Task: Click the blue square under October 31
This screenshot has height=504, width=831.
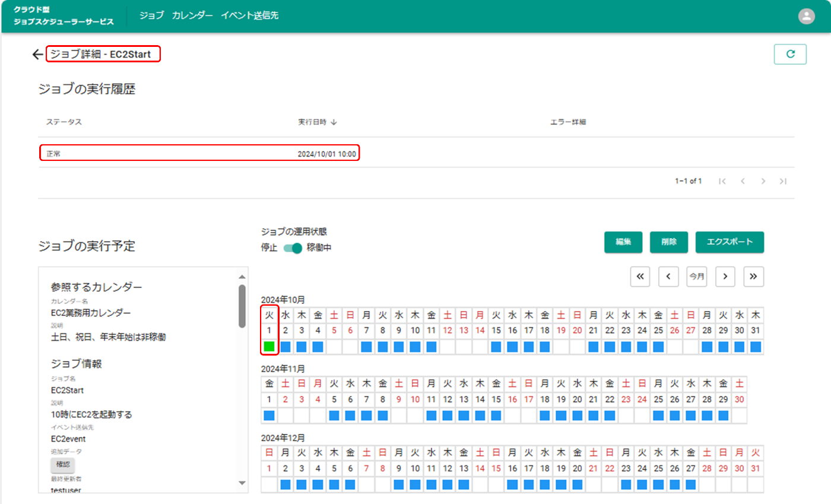Action: tap(756, 347)
